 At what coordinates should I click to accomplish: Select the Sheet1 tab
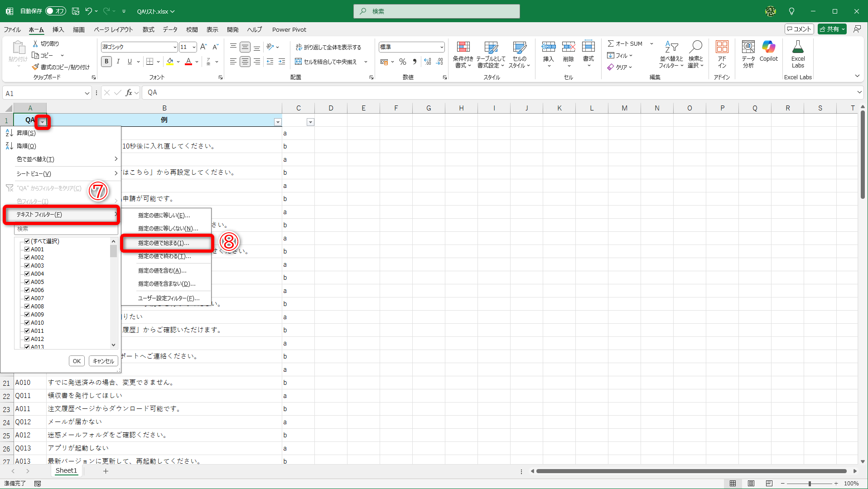(66, 471)
